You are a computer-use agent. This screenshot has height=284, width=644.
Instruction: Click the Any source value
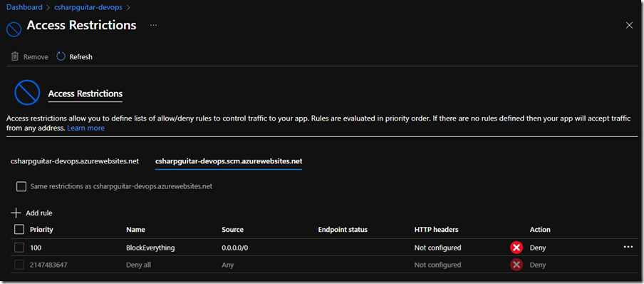coord(227,265)
